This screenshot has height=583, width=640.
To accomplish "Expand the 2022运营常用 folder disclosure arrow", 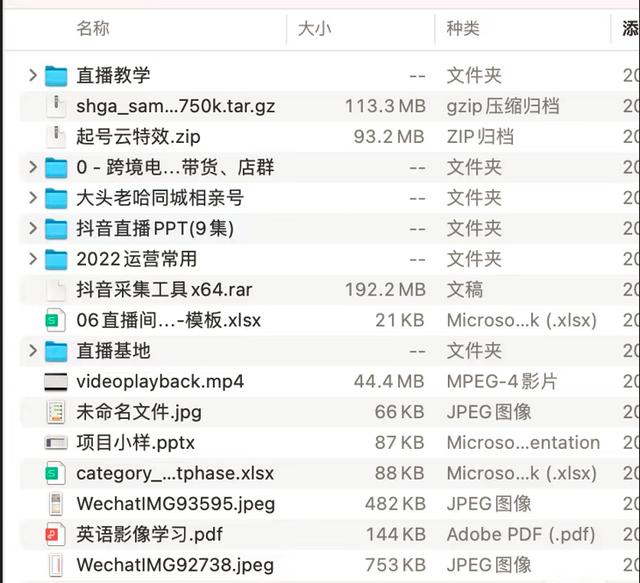I will click(33, 260).
